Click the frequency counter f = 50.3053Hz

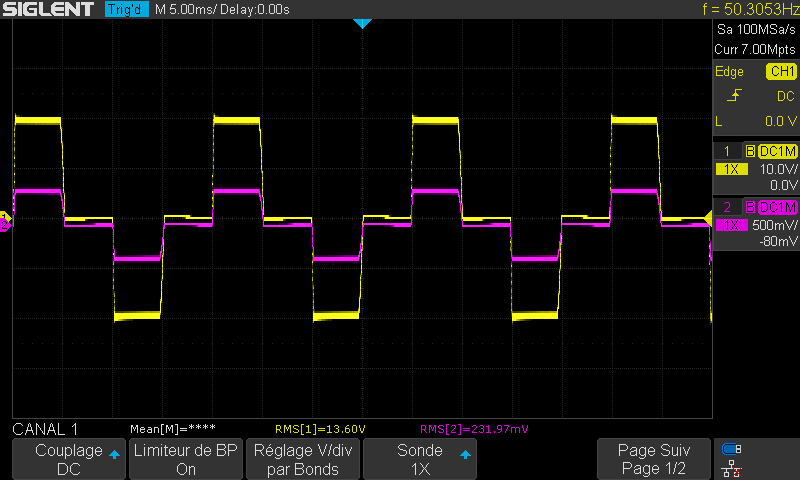click(x=751, y=9)
